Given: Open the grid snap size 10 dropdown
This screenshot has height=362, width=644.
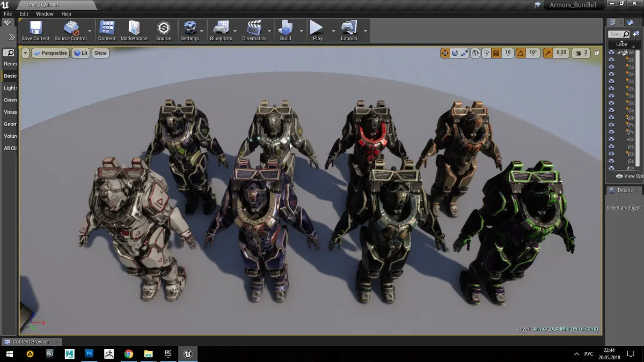Looking at the screenshot, I should click(507, 53).
